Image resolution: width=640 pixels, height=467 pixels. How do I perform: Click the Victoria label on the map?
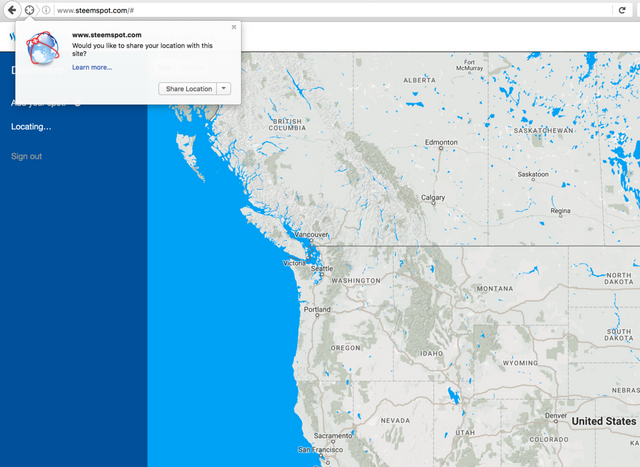click(x=294, y=263)
